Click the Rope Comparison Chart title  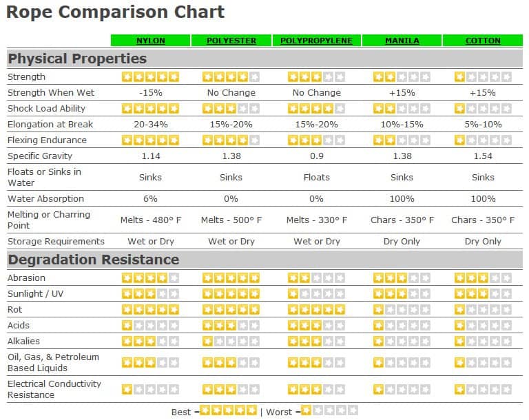pos(115,12)
